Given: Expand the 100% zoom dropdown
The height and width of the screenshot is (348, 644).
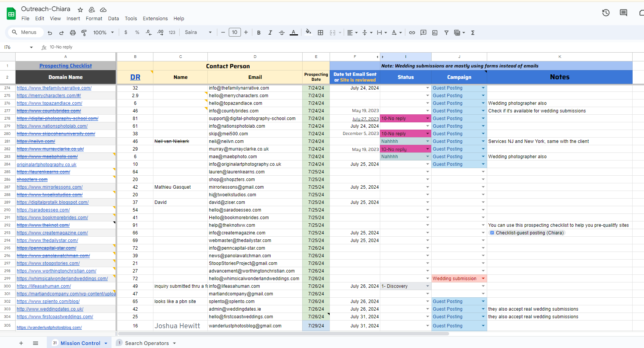Looking at the screenshot, I should tap(104, 33).
